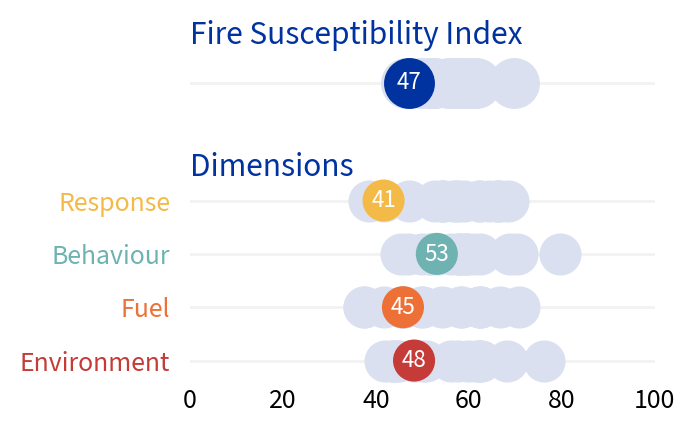Screen dimensions: 695x434
Task: Click the Dimensions heading
Action: [271, 165]
